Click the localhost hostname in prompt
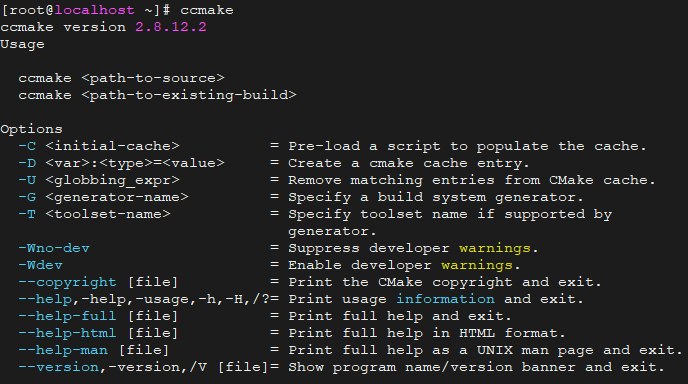 [94, 10]
